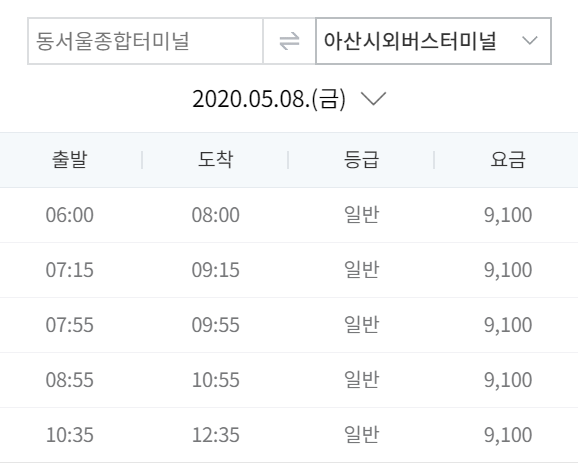Sort by the 도착 column header
The width and height of the screenshot is (578, 463).
coord(216,160)
